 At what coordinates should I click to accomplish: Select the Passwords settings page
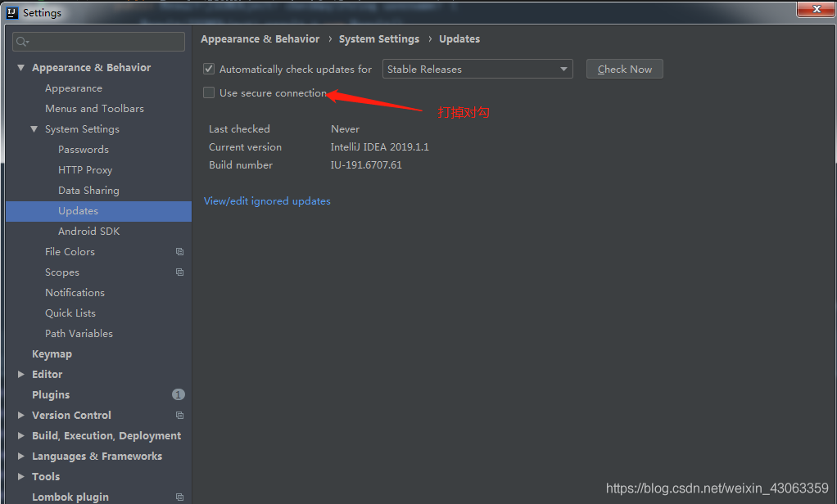point(84,150)
